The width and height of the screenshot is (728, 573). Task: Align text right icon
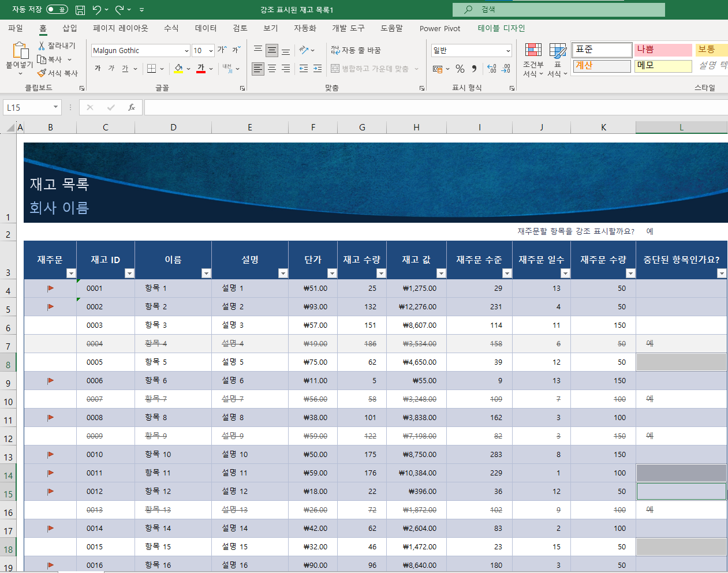point(286,69)
